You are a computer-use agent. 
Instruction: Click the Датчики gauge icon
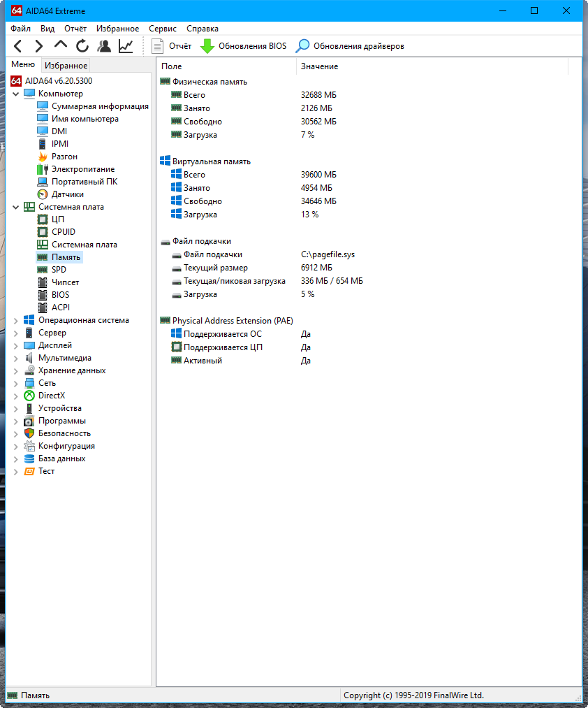point(43,194)
